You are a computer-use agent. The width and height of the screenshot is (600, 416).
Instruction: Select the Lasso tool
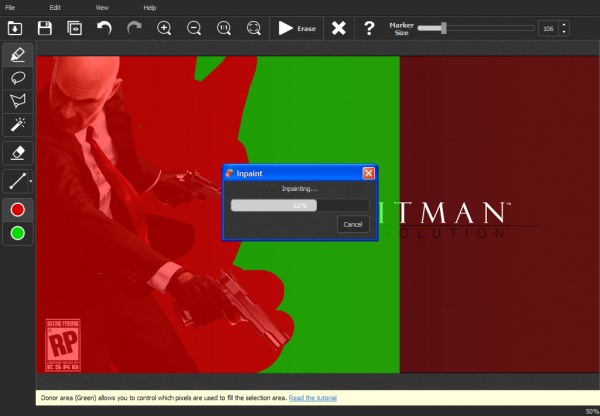click(17, 78)
